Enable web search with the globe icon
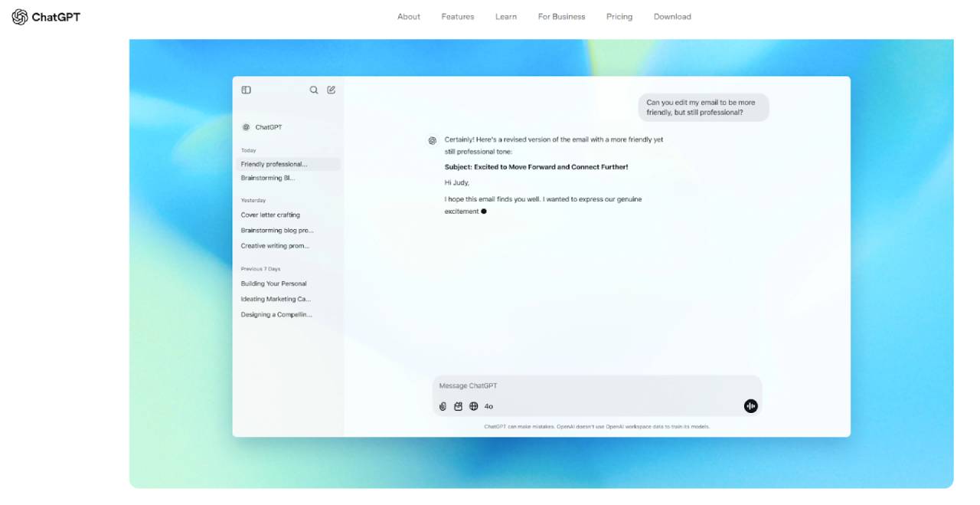 (x=473, y=405)
